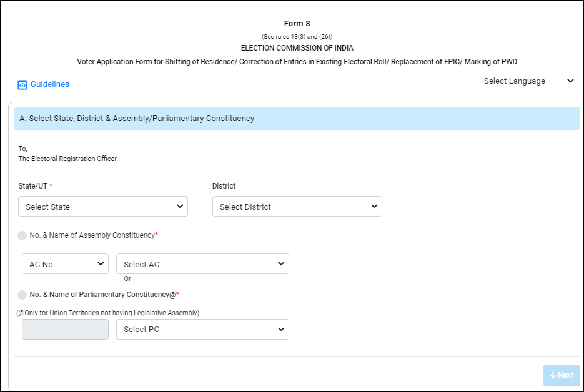Viewport: 584px width, 392px height.
Task: Expand the Select AC dropdown
Action: pos(202,264)
